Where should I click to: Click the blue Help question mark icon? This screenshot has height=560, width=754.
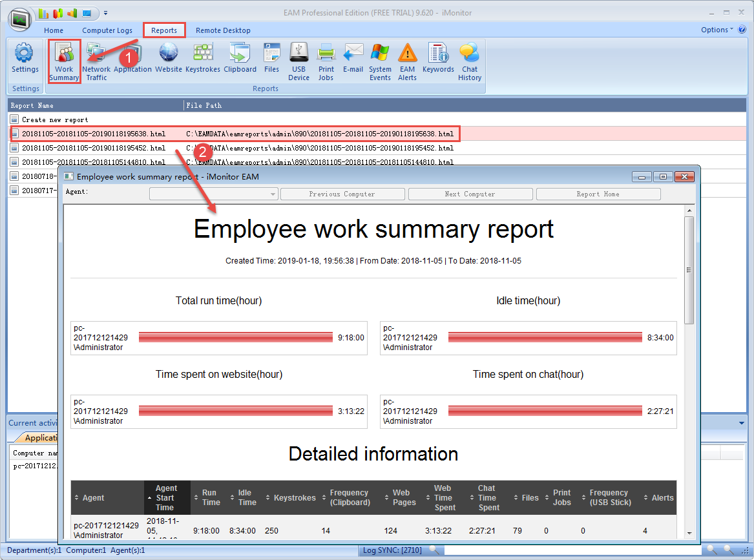coord(742,30)
